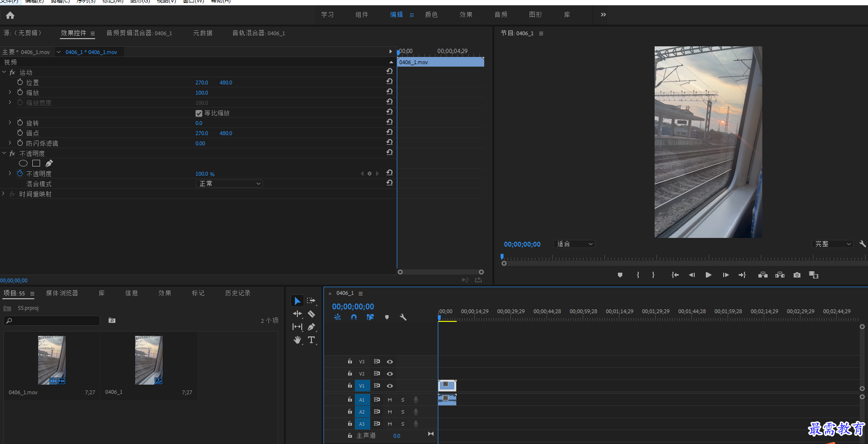868x444 pixels.
Task: Click timeline playhead at start
Action: click(x=439, y=318)
